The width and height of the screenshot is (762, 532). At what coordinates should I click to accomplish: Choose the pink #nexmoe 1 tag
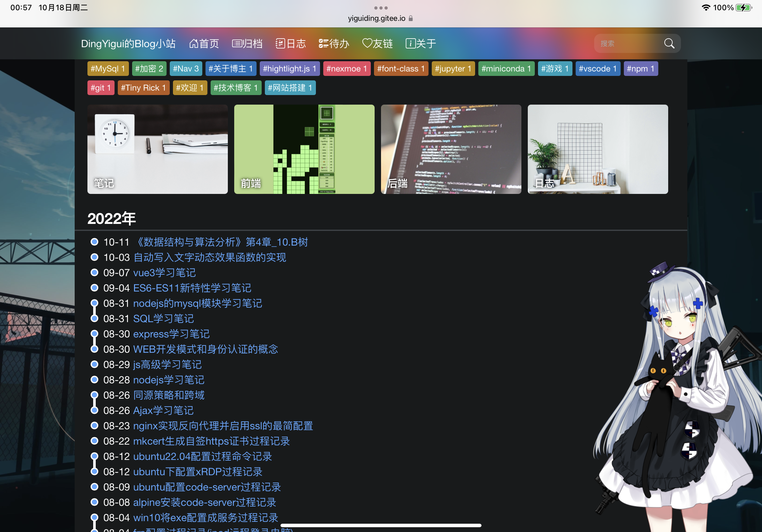point(347,69)
